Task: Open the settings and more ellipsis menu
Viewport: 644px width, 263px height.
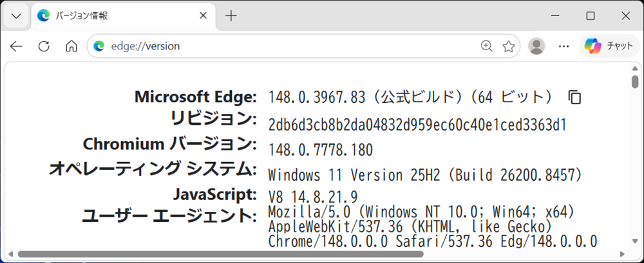Action: (564, 46)
